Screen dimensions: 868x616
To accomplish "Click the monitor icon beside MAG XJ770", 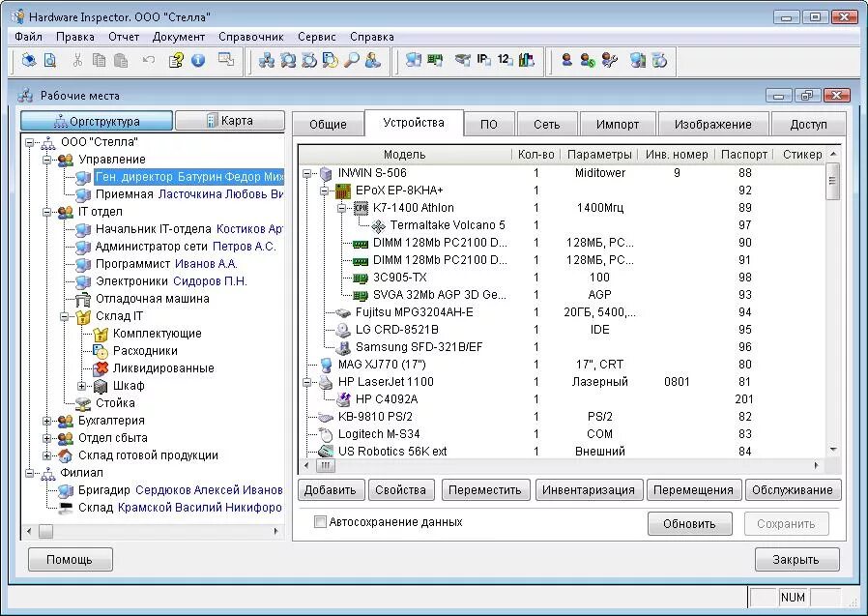I will [326, 365].
